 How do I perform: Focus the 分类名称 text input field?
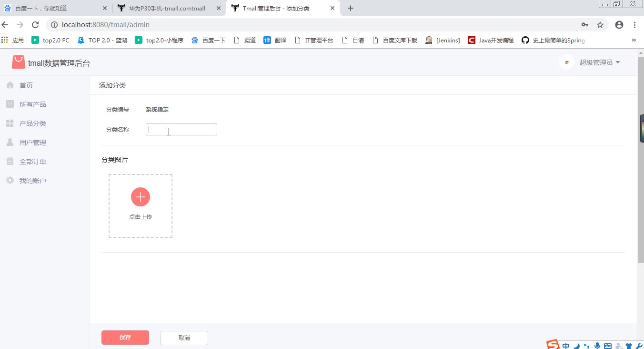(x=181, y=129)
